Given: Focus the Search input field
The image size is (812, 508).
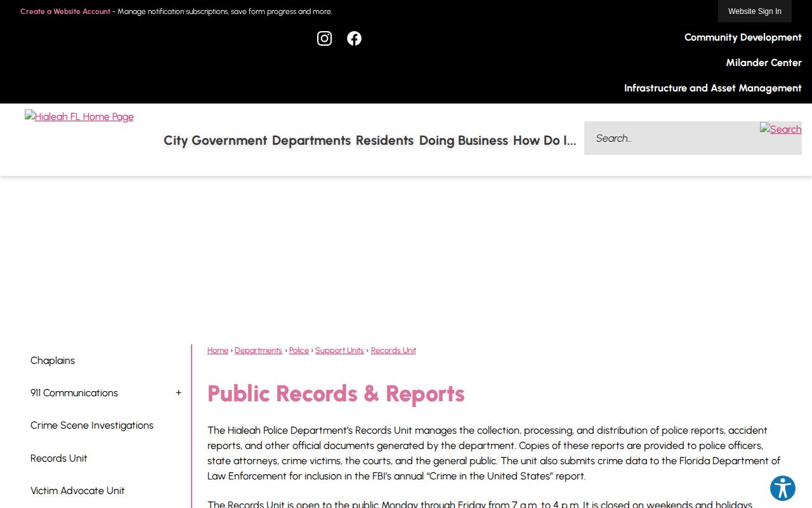Looking at the screenshot, I should coord(672,138).
